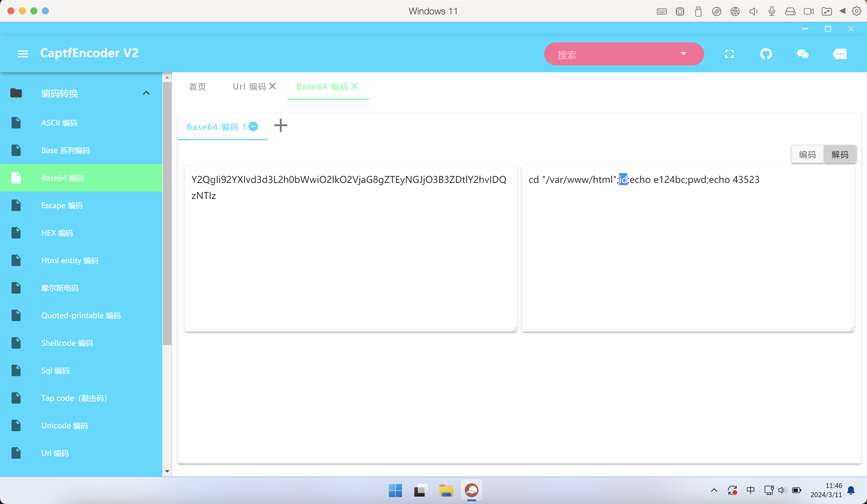Remove Base64 编码 1 sub-tab with minus icon
The height and width of the screenshot is (504, 867).
point(253,127)
